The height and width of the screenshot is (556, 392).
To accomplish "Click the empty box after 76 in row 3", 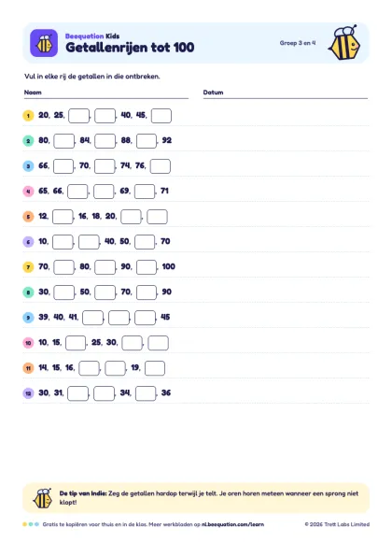I will point(161,166).
